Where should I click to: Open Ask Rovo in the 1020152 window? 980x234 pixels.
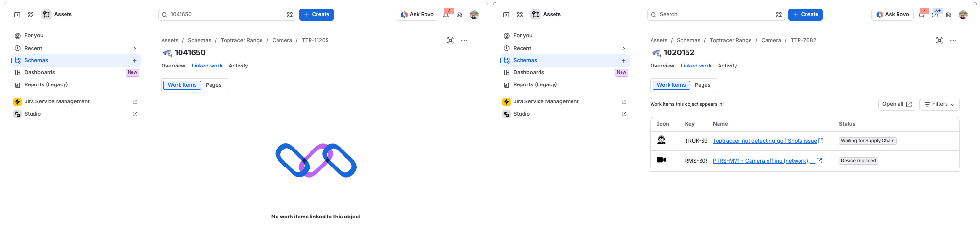892,15
